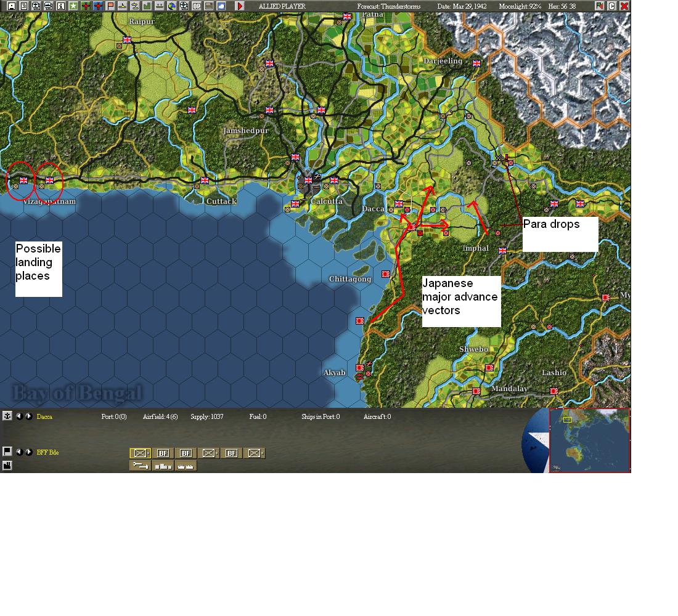Image resolution: width=678 pixels, height=616 pixels.
Task: Click the 'Aircraft: 0' readout
Action: point(377,416)
